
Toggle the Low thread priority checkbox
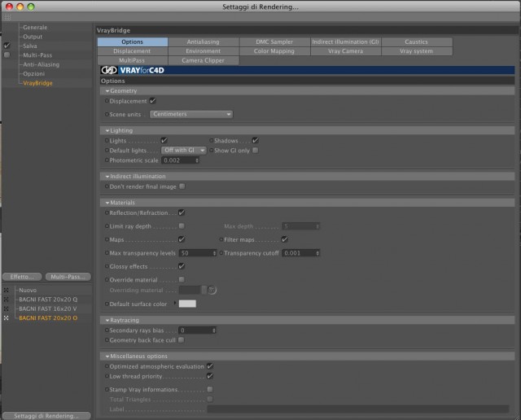pyautogui.click(x=210, y=376)
